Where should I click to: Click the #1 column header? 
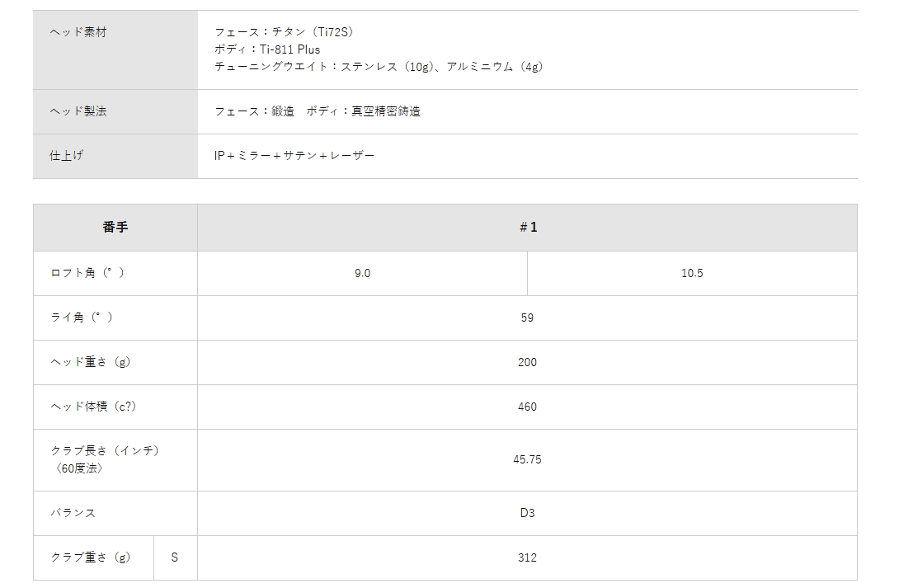point(528,228)
